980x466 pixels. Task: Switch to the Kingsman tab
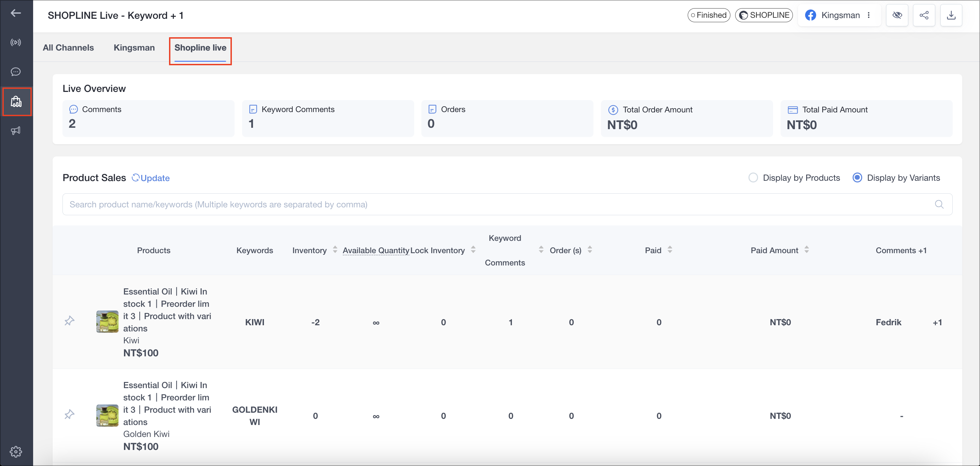[134, 47]
